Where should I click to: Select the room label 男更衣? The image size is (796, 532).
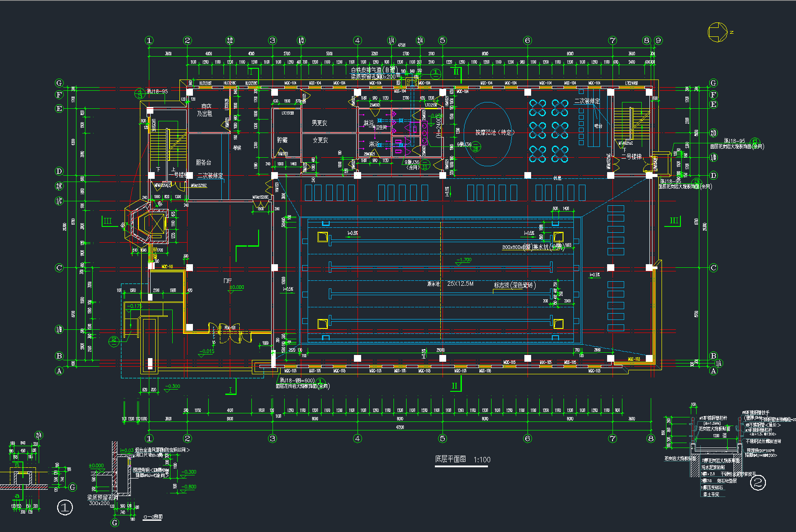click(319, 123)
